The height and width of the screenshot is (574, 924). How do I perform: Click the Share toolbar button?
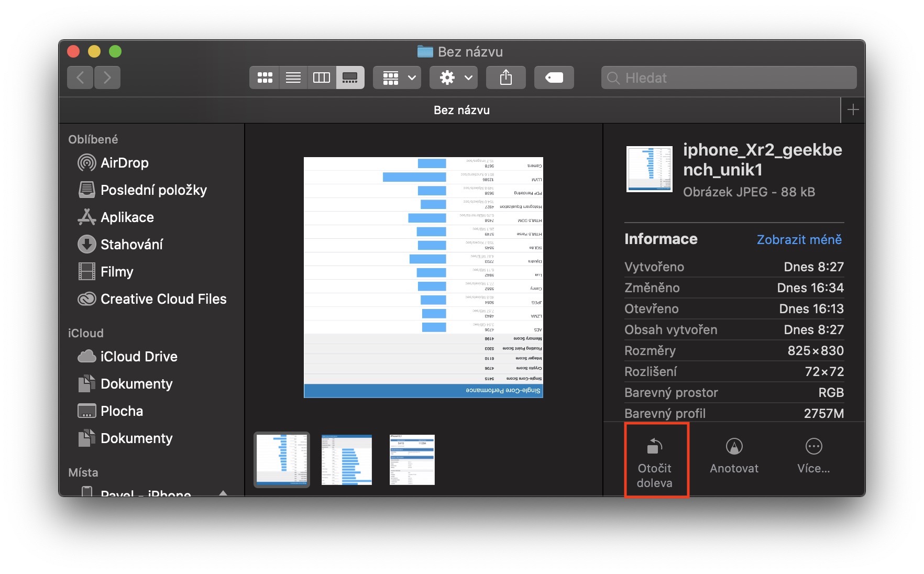click(x=505, y=78)
